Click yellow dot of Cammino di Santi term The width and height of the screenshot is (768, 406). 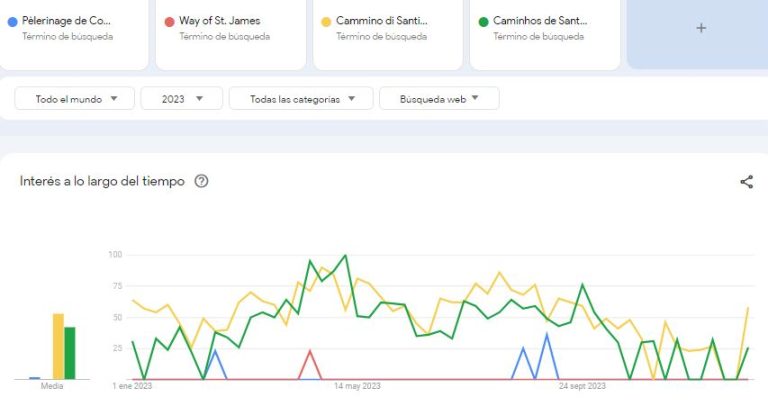click(x=326, y=22)
